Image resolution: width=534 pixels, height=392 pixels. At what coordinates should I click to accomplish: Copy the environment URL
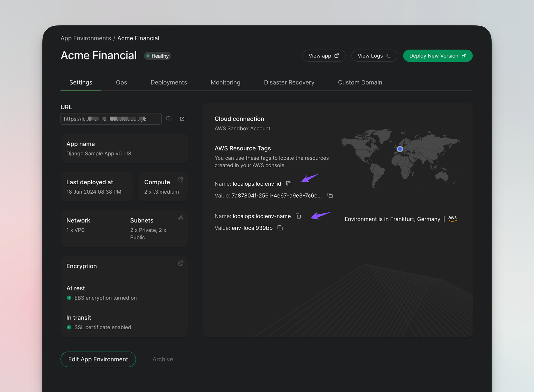169,119
